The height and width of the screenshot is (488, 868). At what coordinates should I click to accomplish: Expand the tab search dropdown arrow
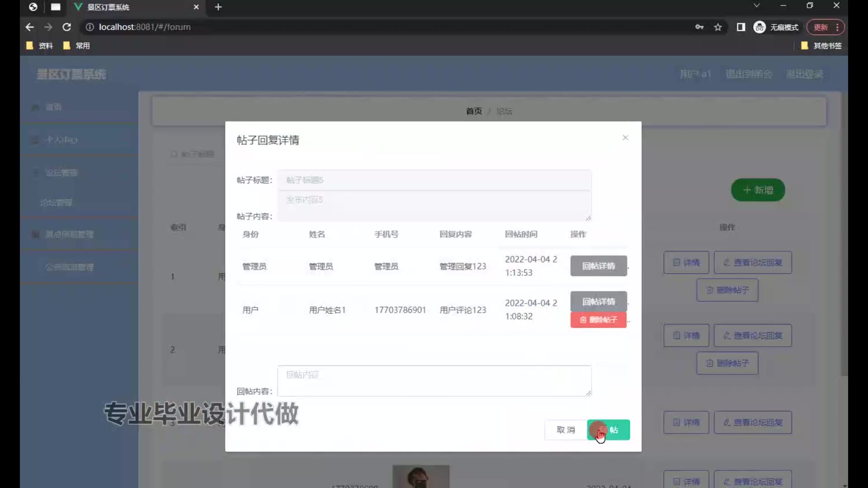756,5
